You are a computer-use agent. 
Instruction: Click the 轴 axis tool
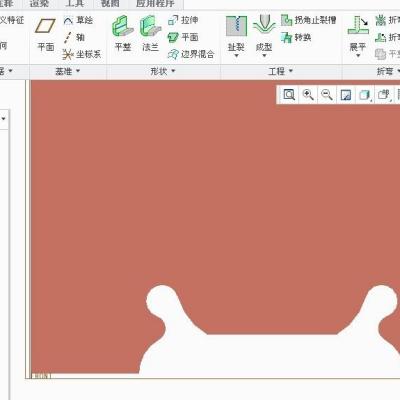[74, 37]
